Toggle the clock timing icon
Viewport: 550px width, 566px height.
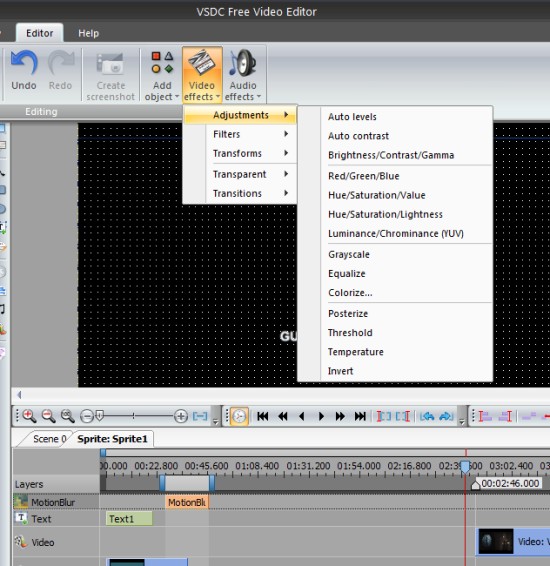[x=239, y=416]
